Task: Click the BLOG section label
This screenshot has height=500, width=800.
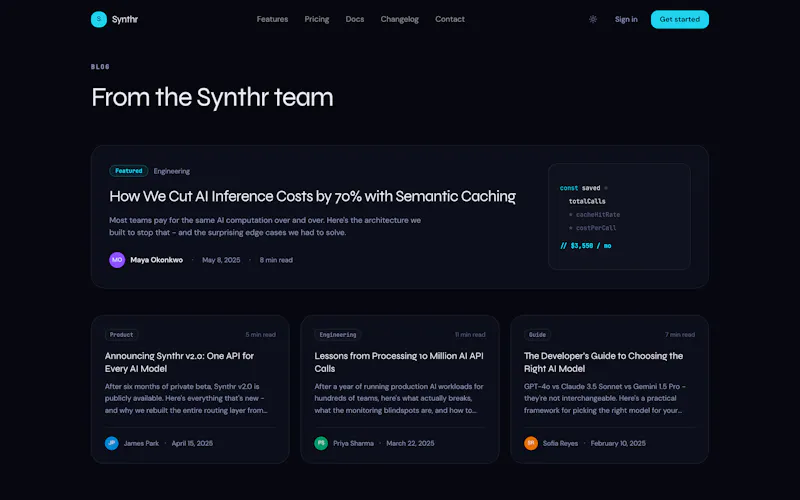Action: click(100, 67)
